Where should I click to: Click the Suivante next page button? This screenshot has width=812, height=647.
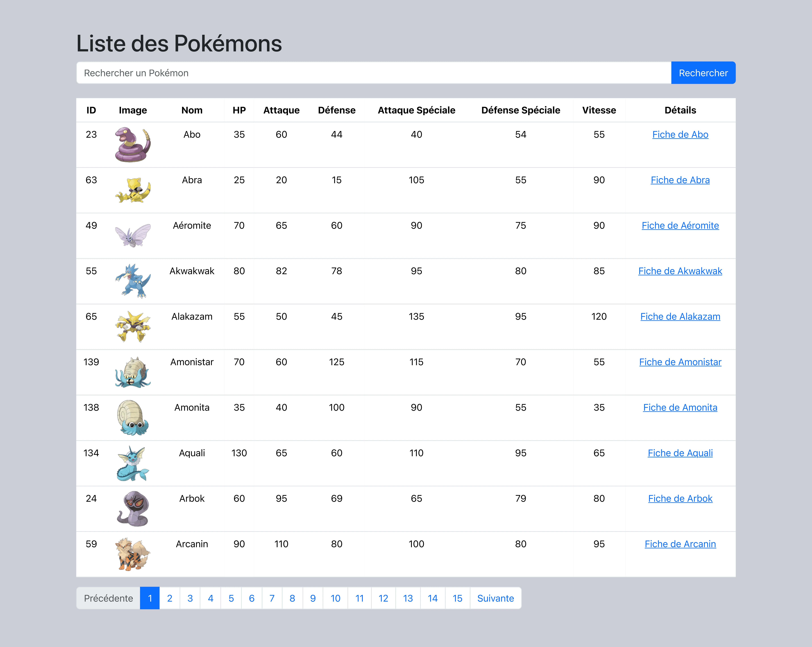(x=495, y=598)
